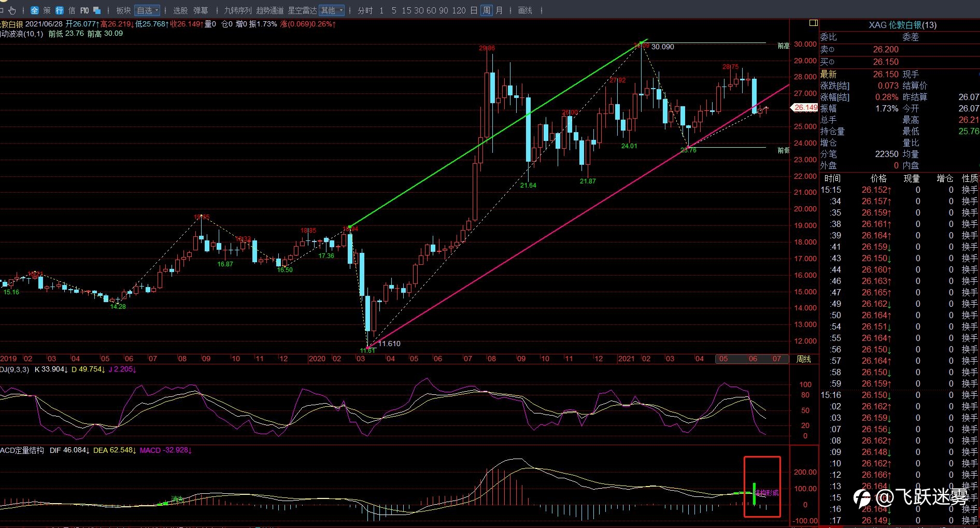Open the F10 company info icon
980x528 pixels.
(x=84, y=10)
